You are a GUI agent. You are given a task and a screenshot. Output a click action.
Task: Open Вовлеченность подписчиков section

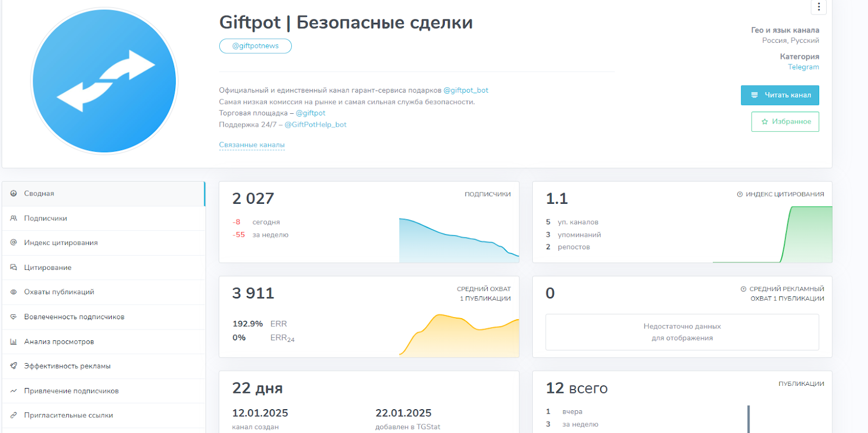point(103,317)
